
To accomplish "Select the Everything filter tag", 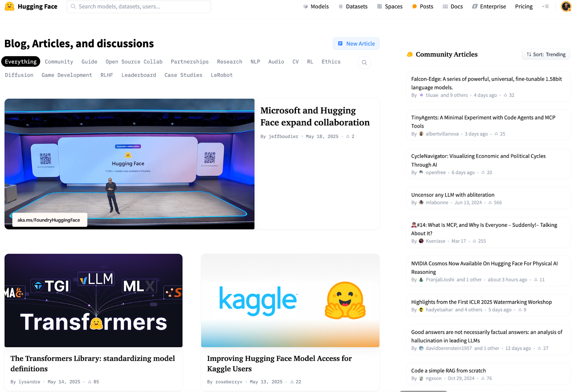I will (20, 62).
